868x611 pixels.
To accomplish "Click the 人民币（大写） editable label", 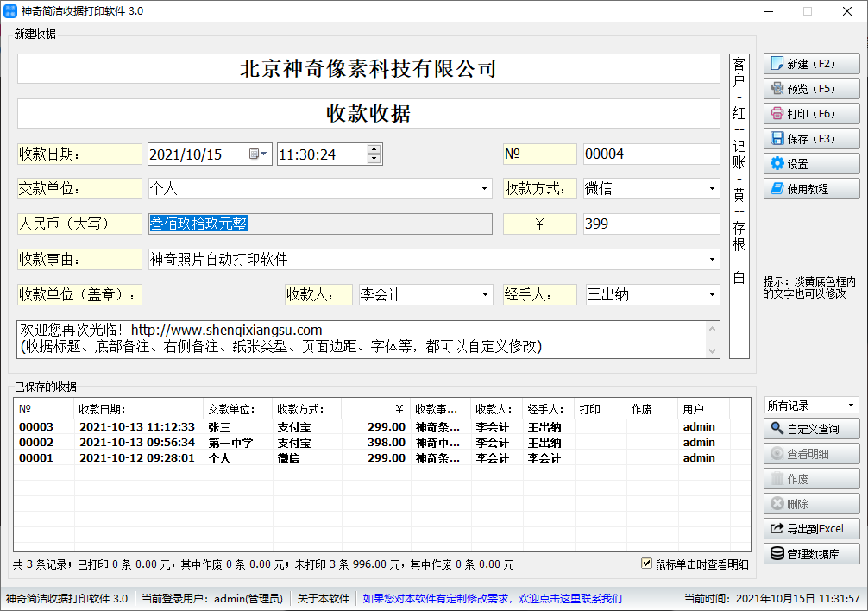I will [x=79, y=224].
